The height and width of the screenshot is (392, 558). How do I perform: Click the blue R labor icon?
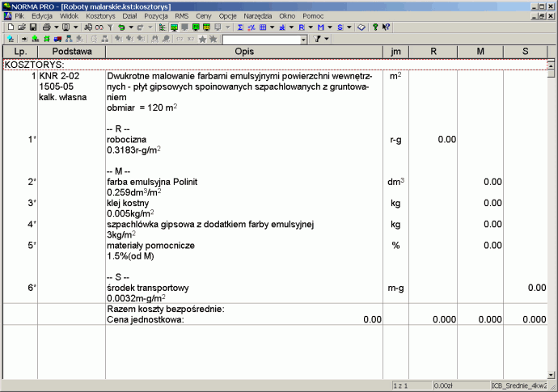pos(301,27)
